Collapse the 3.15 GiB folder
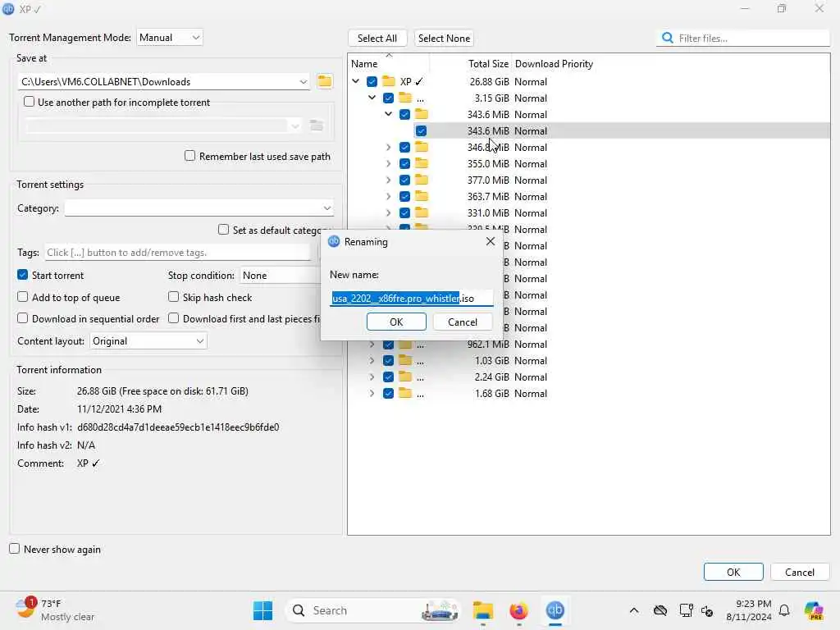 [372, 98]
